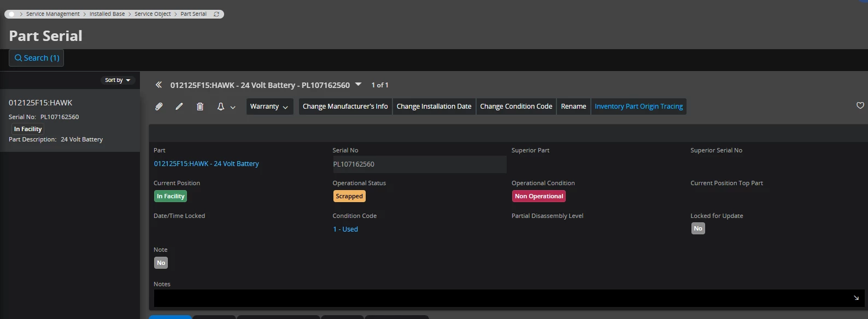
Task: Click the notifications bell icon
Action: click(221, 107)
